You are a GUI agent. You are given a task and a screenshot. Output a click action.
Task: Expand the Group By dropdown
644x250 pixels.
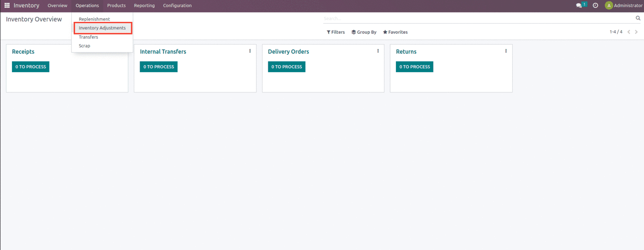pyautogui.click(x=364, y=32)
